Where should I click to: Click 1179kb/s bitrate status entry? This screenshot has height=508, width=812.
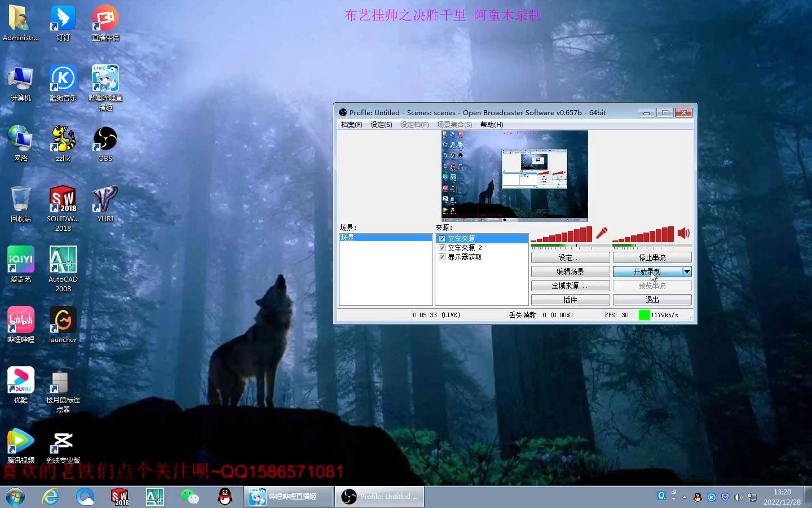[664, 315]
